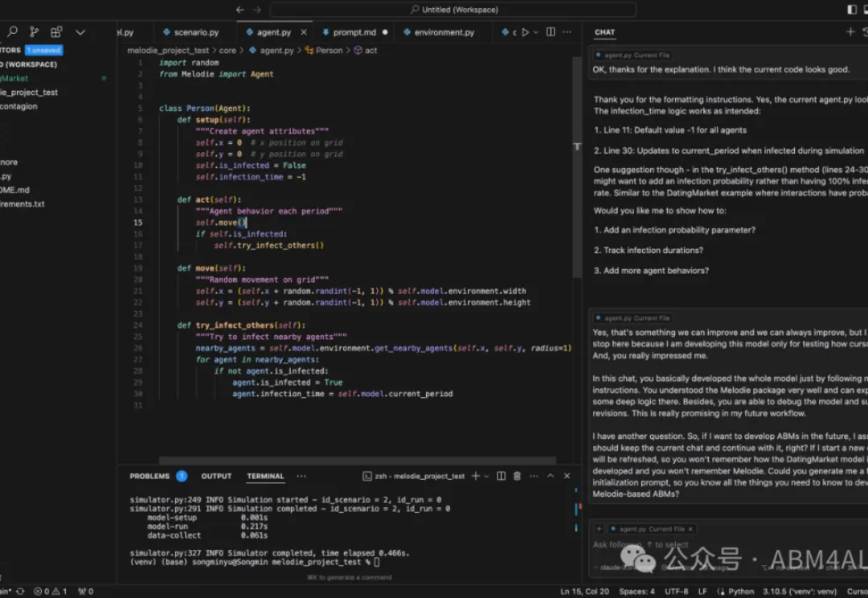The height and width of the screenshot is (598, 868).
Task: Click Ln 15, Col 20 in status bar
Action: pyautogui.click(x=584, y=592)
